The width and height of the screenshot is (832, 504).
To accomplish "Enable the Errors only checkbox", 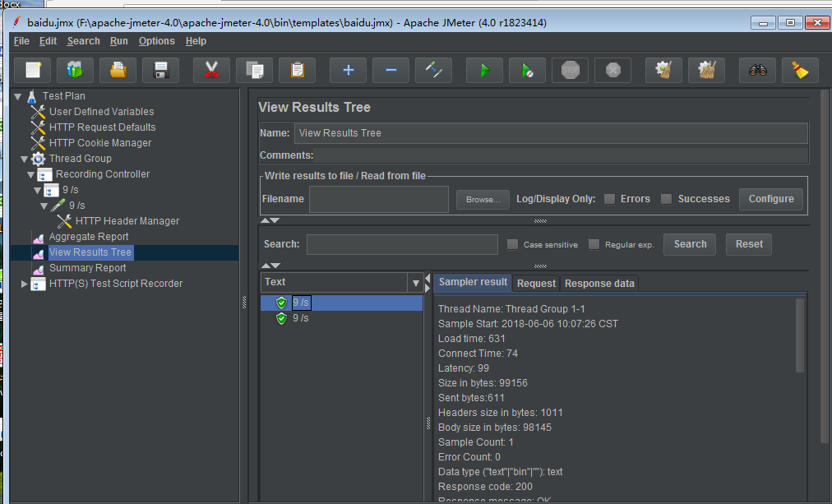I will point(609,199).
